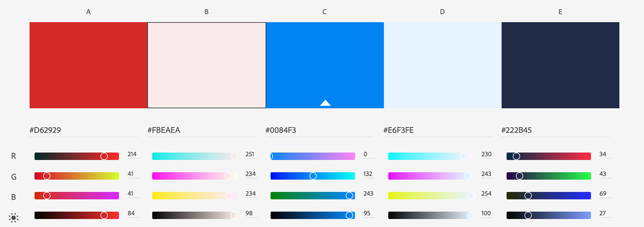
Task: Click the blue value field showing 254
Action: pyautogui.click(x=487, y=194)
